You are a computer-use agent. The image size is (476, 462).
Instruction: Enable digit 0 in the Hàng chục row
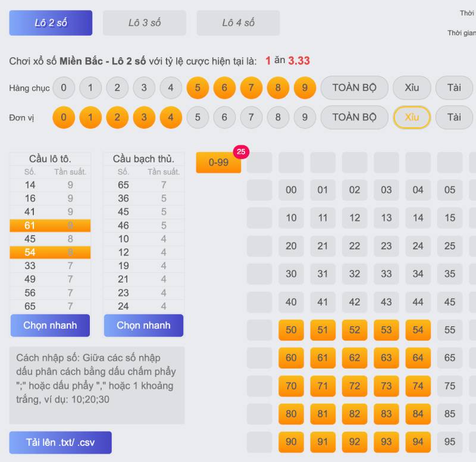pos(64,88)
